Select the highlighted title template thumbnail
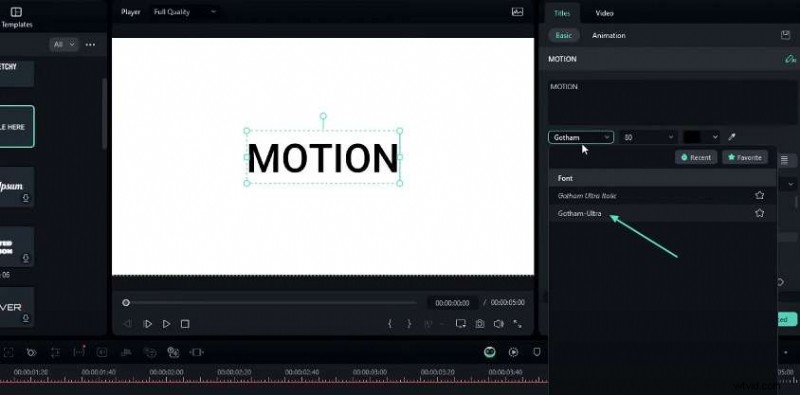800x395 pixels. tap(17, 127)
